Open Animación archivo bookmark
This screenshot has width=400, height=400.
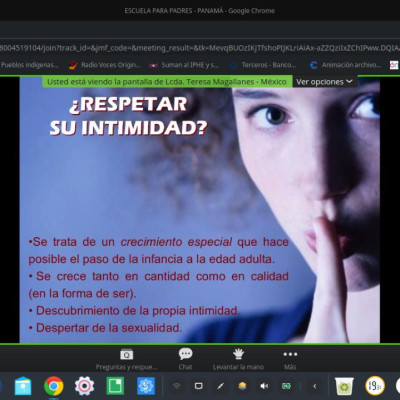345,65
